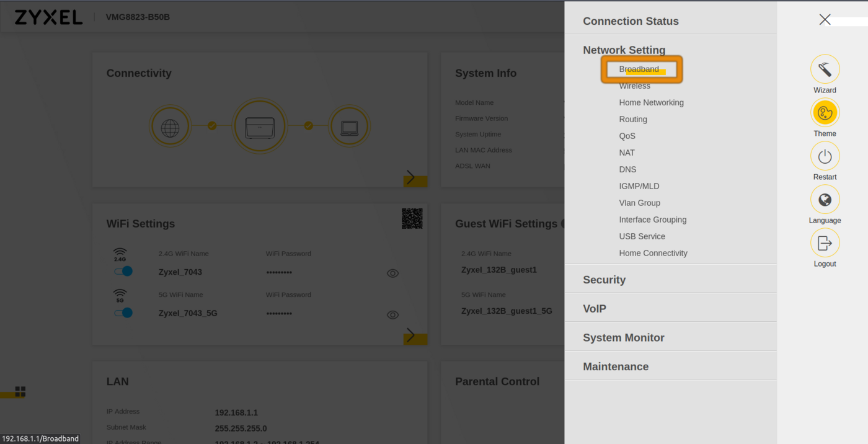Click the WiFi QR code icon

click(x=412, y=218)
